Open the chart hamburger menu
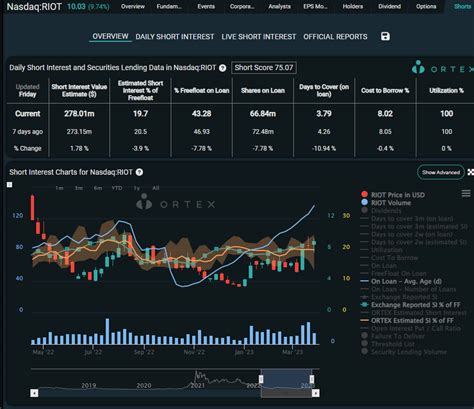474x409 pixels. [x=466, y=193]
